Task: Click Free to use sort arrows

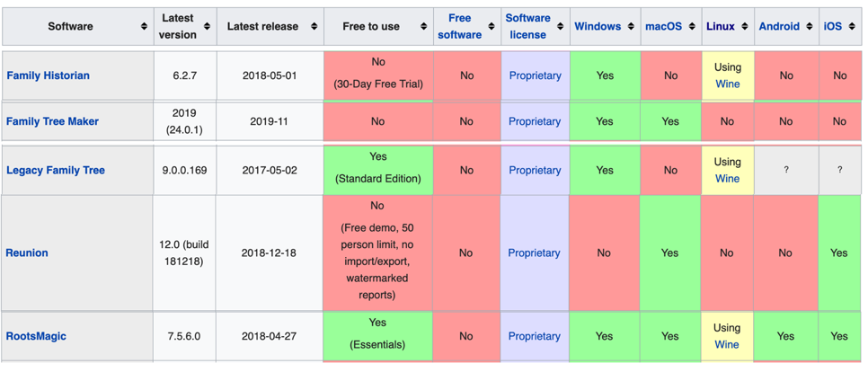Action: [423, 27]
